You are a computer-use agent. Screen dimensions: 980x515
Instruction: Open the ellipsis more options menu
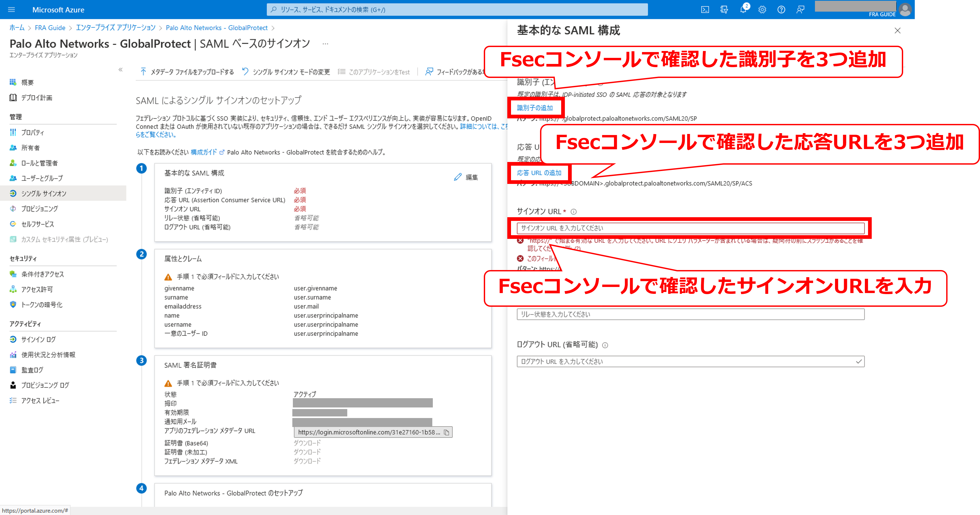coord(325,44)
